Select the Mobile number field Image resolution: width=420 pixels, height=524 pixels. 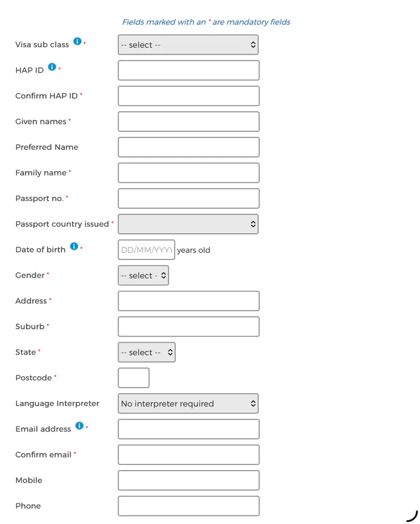pyautogui.click(x=188, y=480)
